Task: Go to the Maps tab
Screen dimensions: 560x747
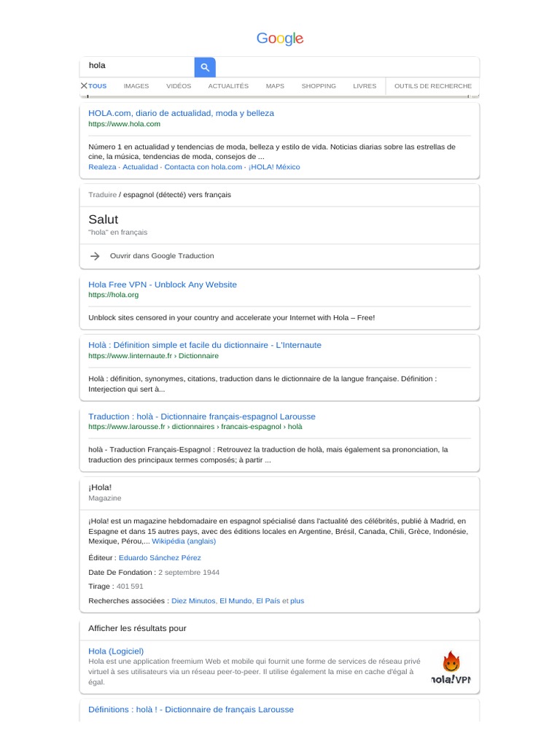Action: (275, 86)
